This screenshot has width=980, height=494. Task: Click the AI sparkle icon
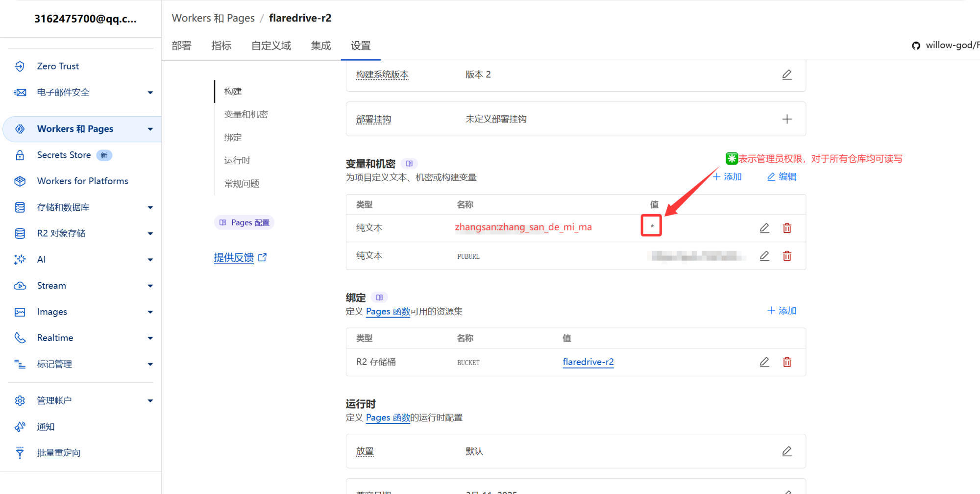tap(20, 259)
